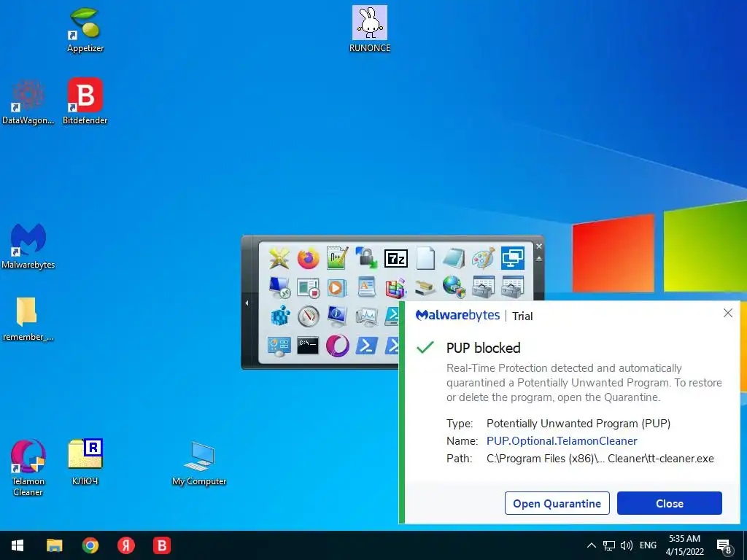This screenshot has height=560, width=747.
Task: Open the Telamon Cleaner desktop shortcut
Action: (x=28, y=467)
